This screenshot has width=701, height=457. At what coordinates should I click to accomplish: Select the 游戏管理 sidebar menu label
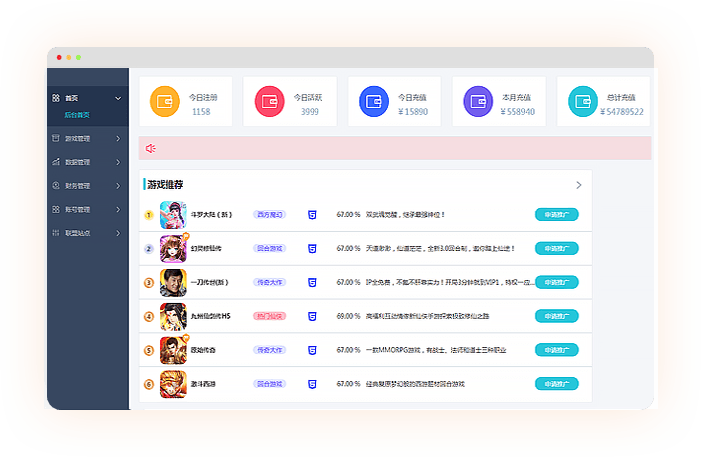(x=78, y=139)
